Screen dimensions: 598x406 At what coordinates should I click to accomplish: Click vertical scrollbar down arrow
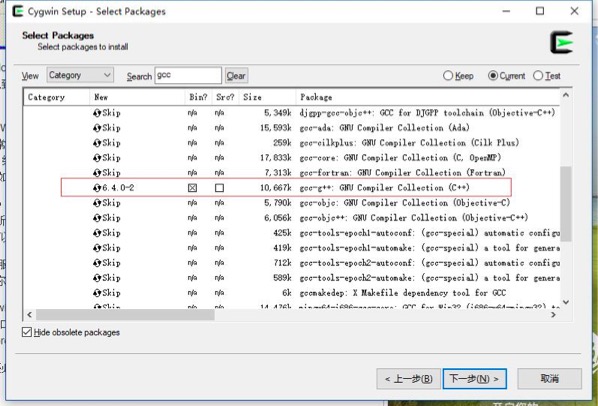click(x=566, y=302)
